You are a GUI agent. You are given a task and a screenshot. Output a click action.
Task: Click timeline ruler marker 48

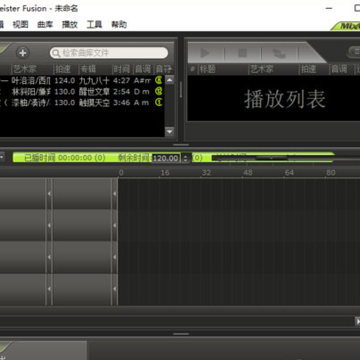pyautogui.click(x=248, y=173)
